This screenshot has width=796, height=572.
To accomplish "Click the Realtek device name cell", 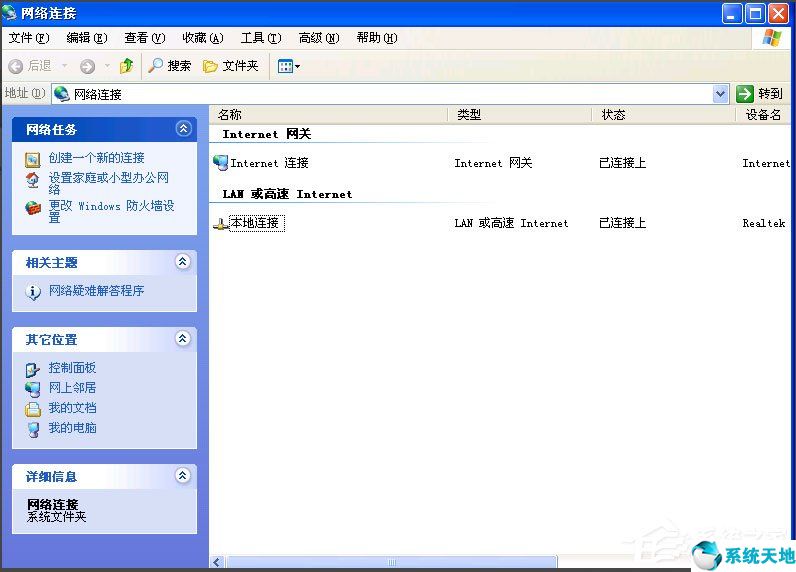I will point(764,223).
